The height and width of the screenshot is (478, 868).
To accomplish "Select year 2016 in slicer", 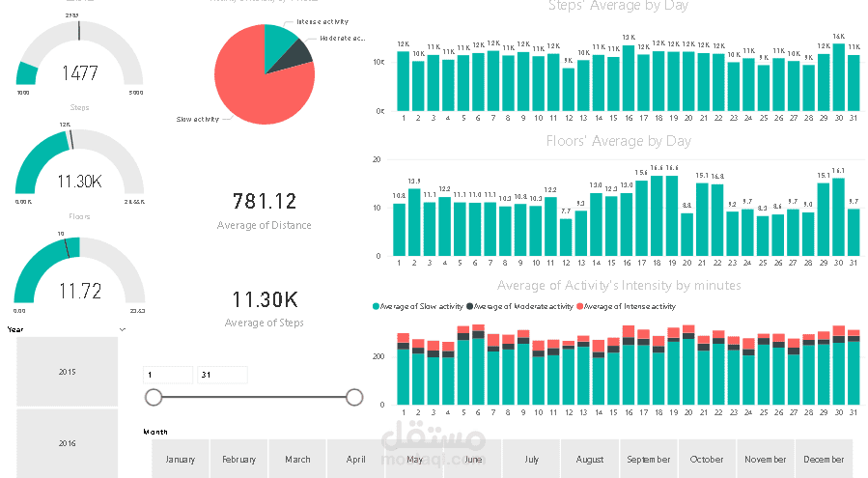I will (67, 443).
